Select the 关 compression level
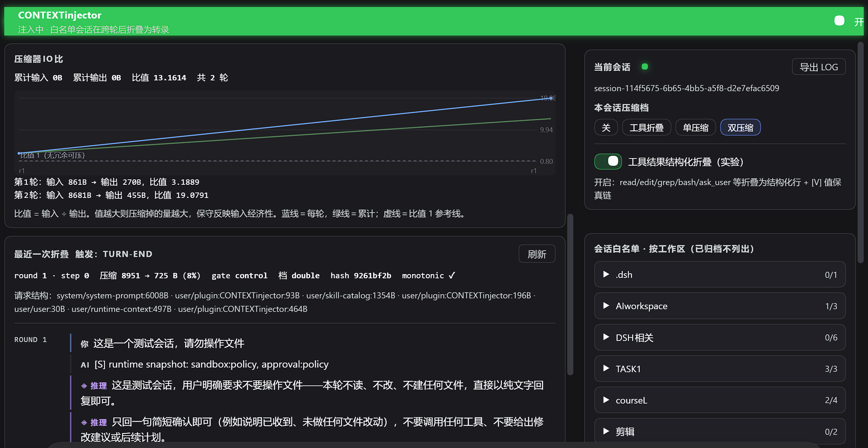868x448 pixels. pyautogui.click(x=606, y=128)
